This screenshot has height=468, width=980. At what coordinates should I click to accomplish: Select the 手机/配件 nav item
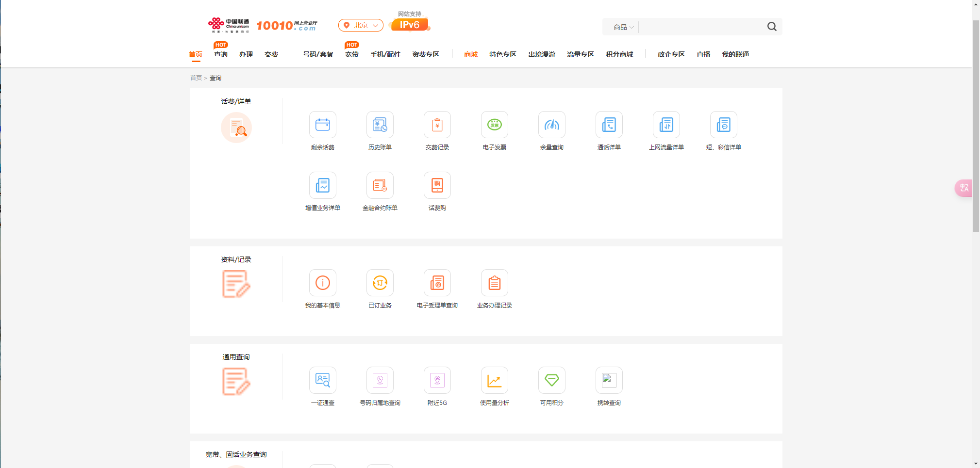(385, 54)
